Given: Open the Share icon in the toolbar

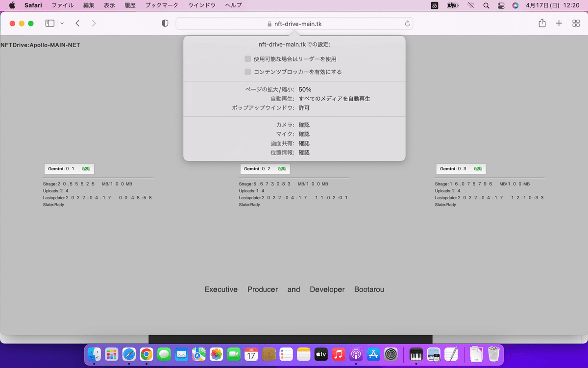Looking at the screenshot, I should pyautogui.click(x=542, y=23).
